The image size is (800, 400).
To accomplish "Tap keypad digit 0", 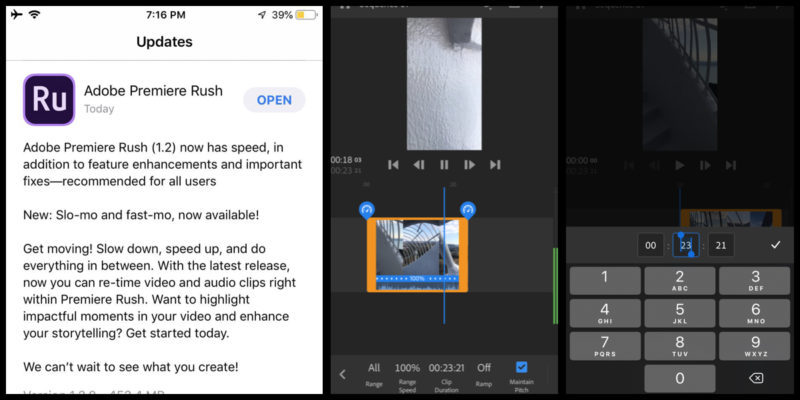I will point(680,378).
